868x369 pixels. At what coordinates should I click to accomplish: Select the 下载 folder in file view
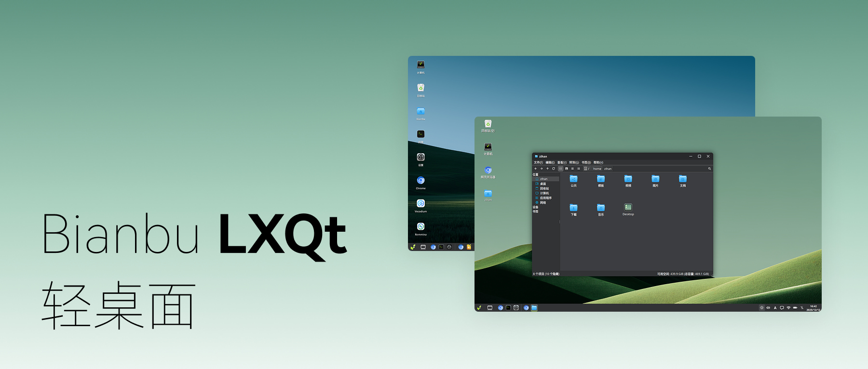click(573, 209)
